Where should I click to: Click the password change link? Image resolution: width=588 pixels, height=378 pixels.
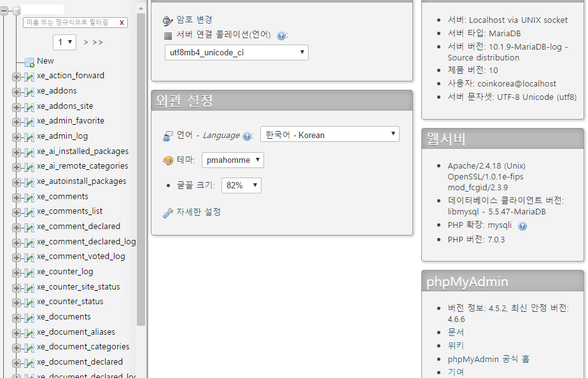point(194,20)
